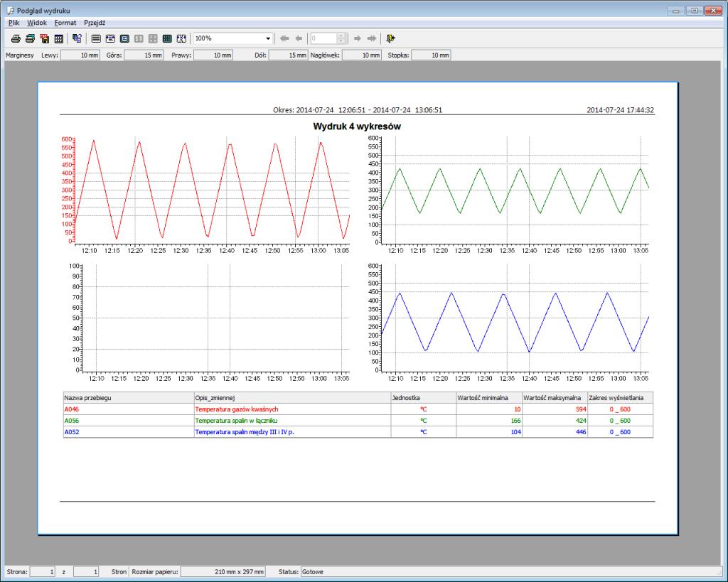Click the greyed two-page view icon

(x=139, y=38)
